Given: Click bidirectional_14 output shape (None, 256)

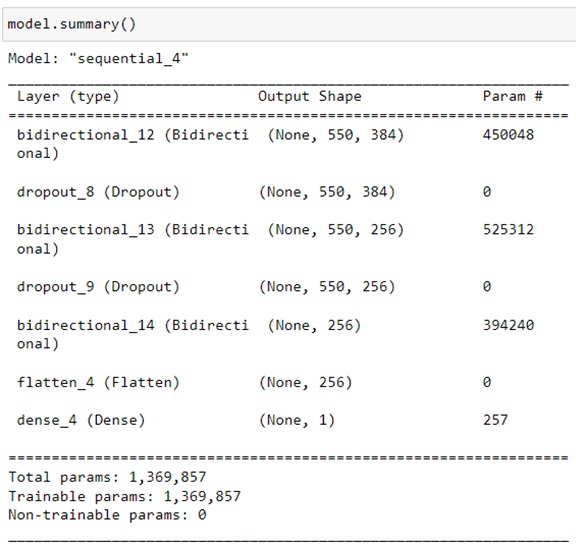Looking at the screenshot, I should click(x=314, y=325).
